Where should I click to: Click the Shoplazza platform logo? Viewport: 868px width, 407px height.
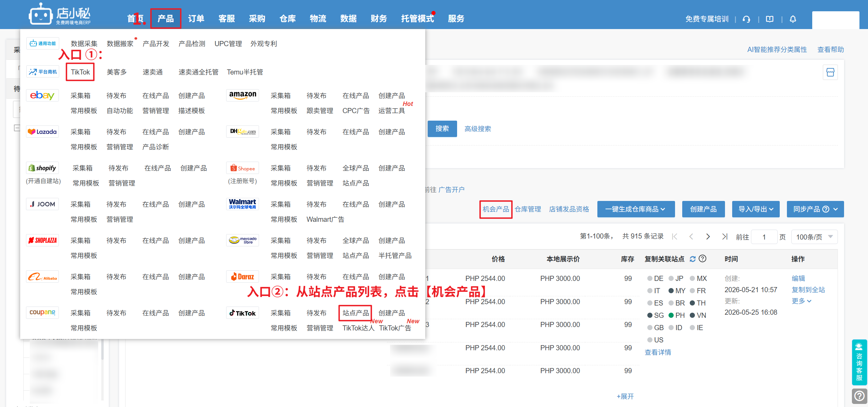[42, 240]
